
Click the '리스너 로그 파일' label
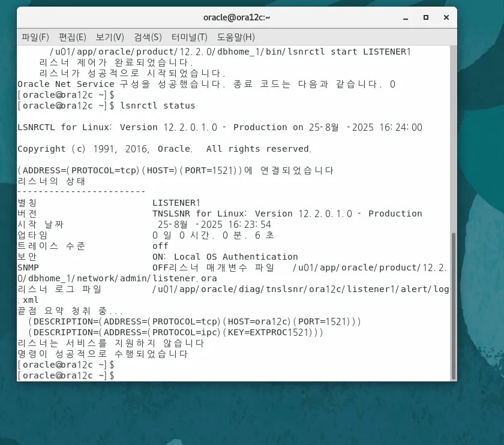point(59,289)
